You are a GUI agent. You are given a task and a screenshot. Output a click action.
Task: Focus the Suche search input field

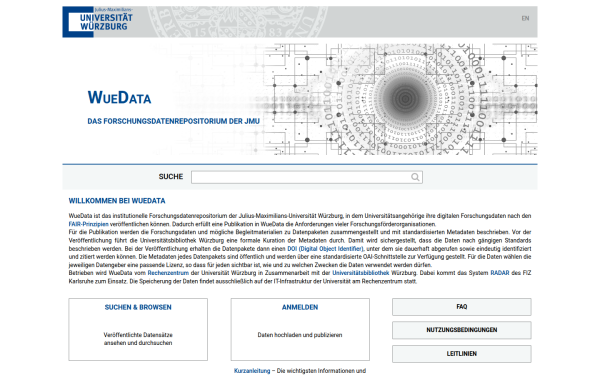pyautogui.click(x=307, y=177)
